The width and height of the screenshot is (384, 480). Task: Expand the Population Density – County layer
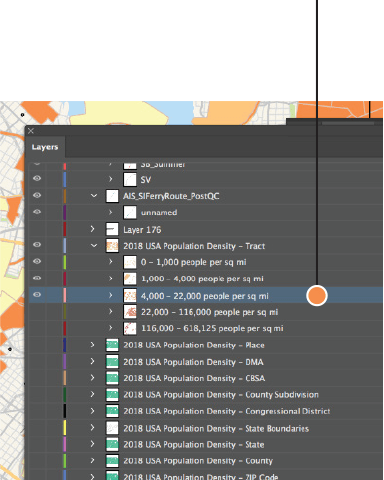[93, 461]
